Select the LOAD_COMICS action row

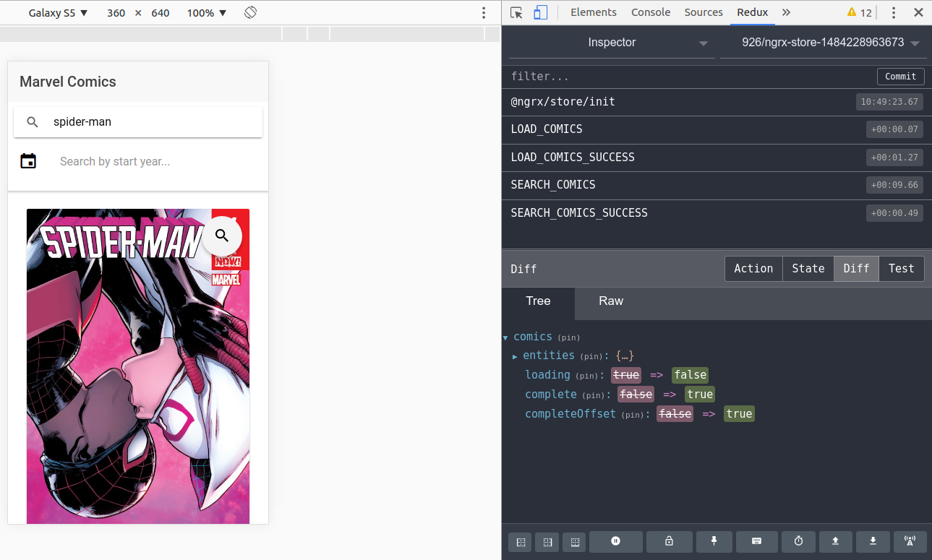717,129
